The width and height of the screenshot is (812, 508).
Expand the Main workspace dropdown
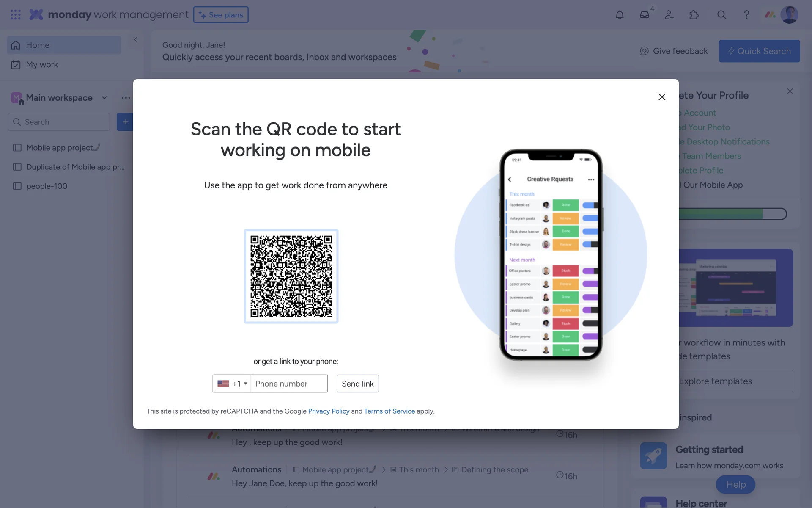click(x=104, y=98)
